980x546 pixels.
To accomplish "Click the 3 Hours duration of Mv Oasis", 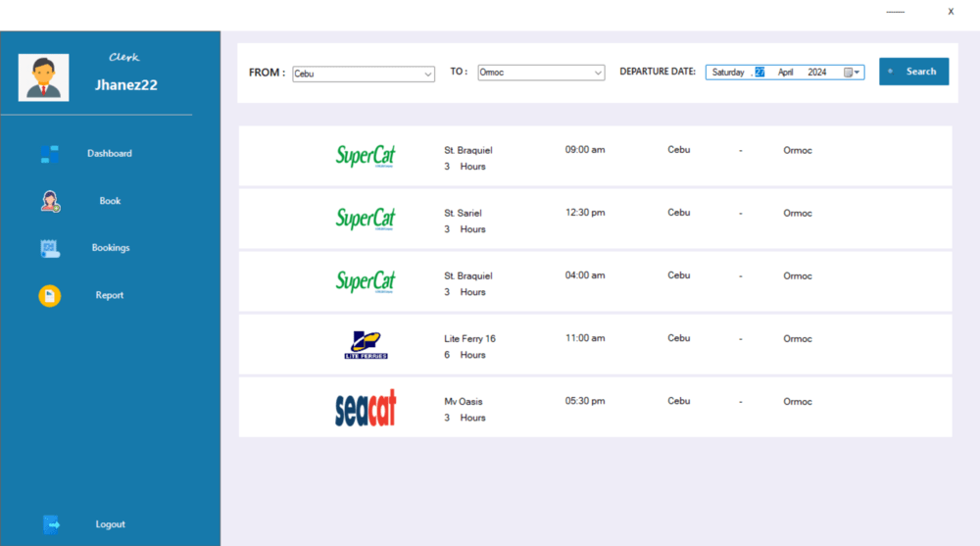I will (465, 418).
